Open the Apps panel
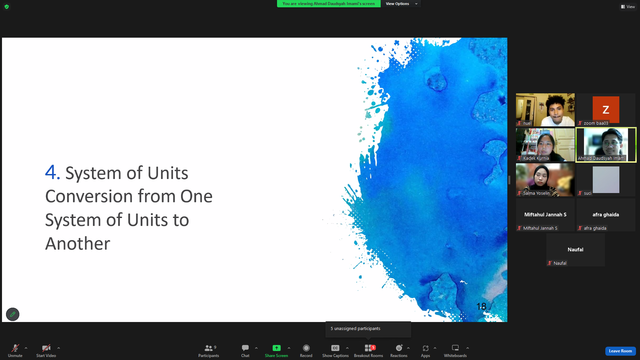The image size is (640, 360). pyautogui.click(x=425, y=350)
